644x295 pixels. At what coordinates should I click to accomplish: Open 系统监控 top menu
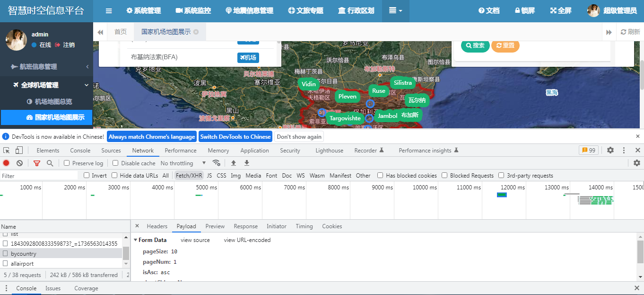(193, 11)
